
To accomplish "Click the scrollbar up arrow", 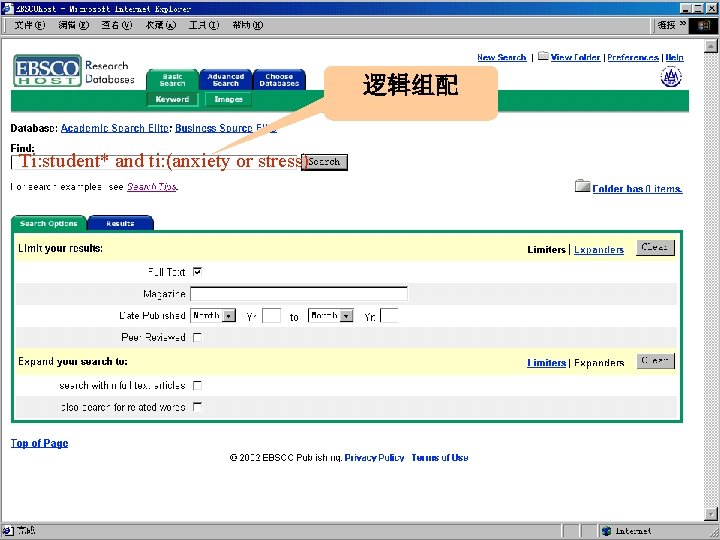I will pos(711,46).
